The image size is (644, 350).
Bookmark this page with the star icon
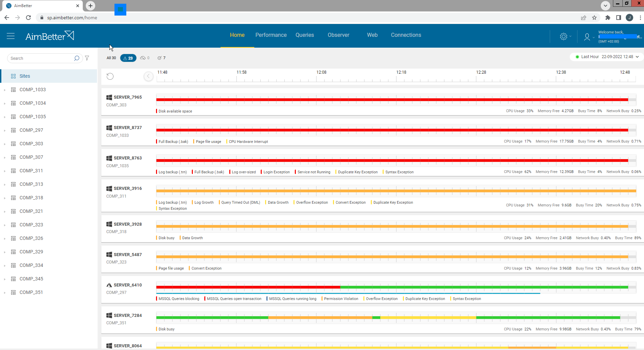[x=594, y=18]
